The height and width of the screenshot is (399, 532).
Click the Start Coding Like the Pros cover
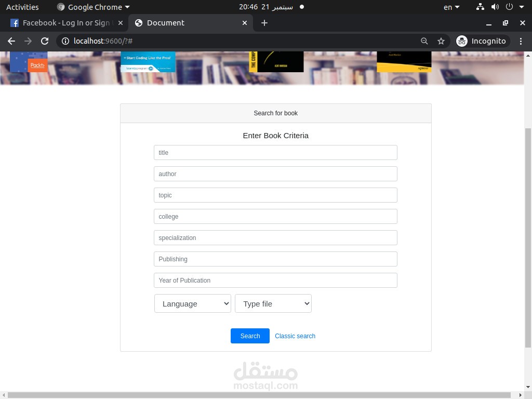148,62
